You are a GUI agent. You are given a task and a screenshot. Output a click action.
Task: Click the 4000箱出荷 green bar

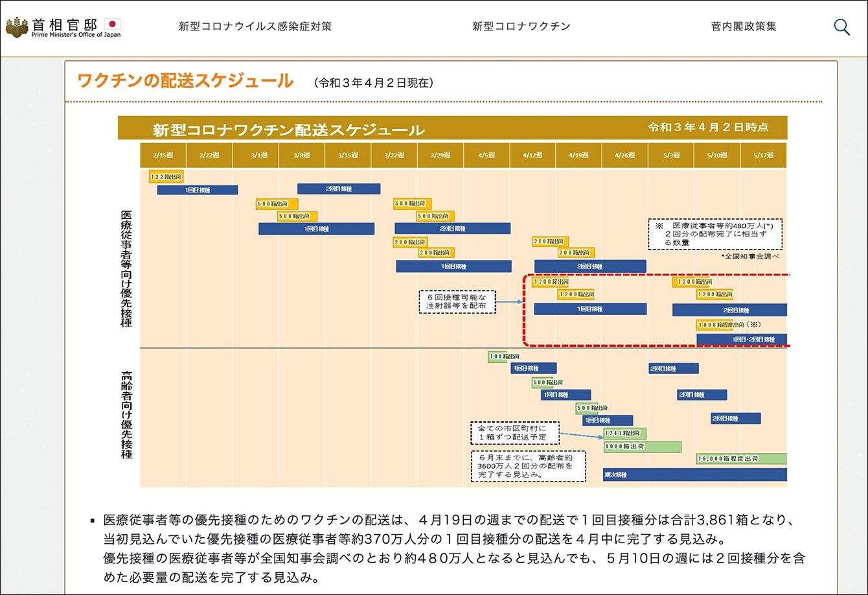642,447
